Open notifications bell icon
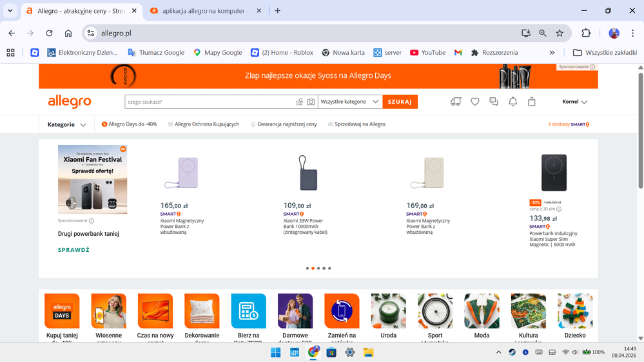 512,102
